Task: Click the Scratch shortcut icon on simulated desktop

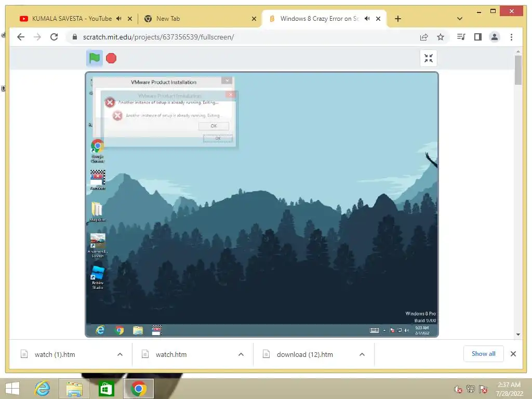Action: [x=98, y=245]
